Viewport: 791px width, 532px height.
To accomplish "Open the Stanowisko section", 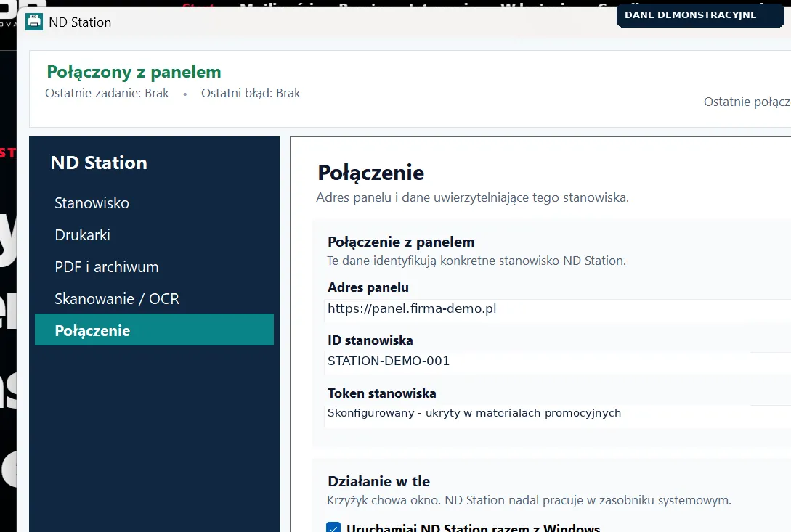I will pos(92,202).
